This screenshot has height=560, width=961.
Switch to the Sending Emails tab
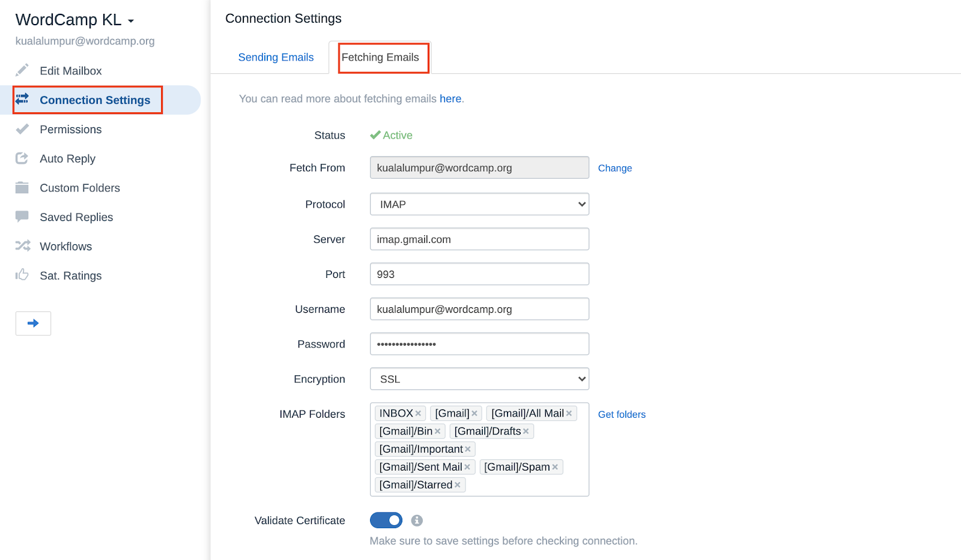(x=276, y=57)
